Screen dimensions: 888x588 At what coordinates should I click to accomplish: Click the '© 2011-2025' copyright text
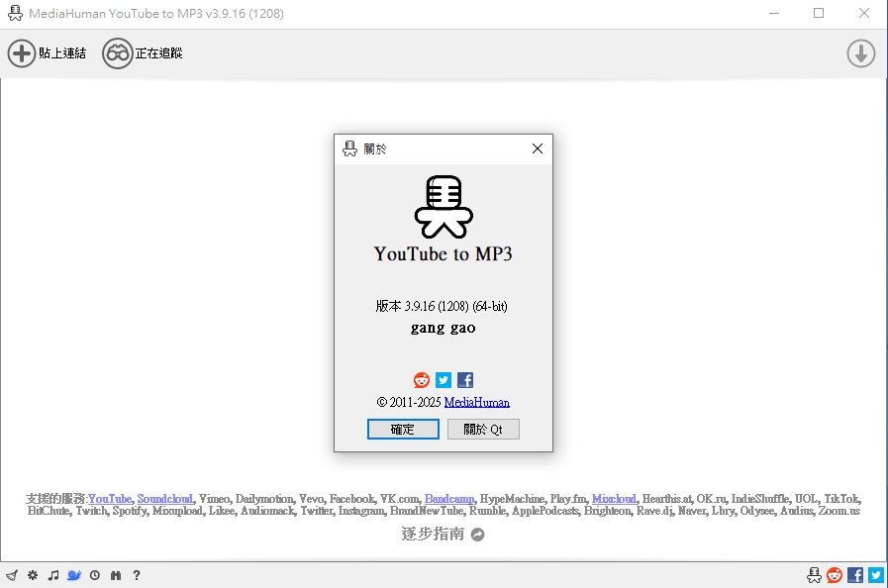409,402
